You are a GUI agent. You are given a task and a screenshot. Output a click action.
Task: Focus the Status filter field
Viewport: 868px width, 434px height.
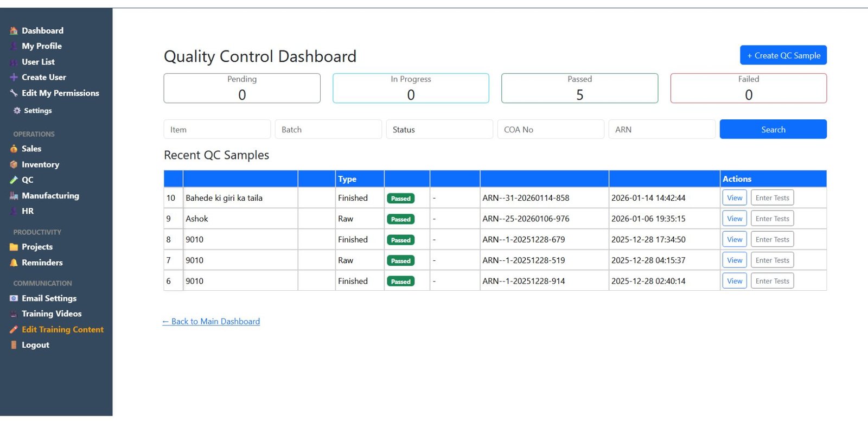[439, 130]
